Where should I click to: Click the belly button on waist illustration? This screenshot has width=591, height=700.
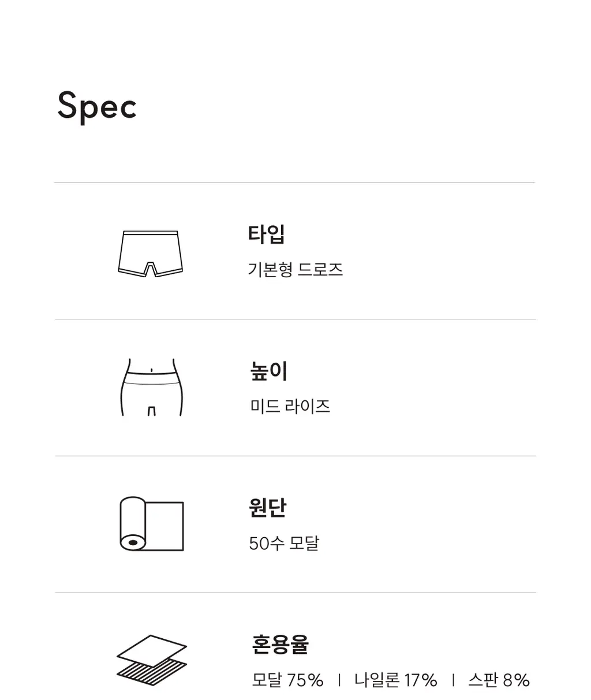coord(151,368)
